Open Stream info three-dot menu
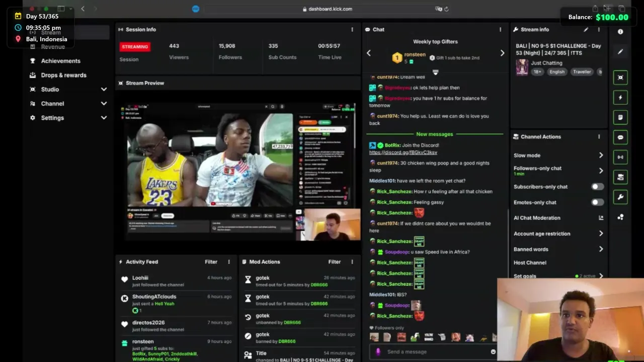Screen dimensions: 644x362 coord(599,30)
